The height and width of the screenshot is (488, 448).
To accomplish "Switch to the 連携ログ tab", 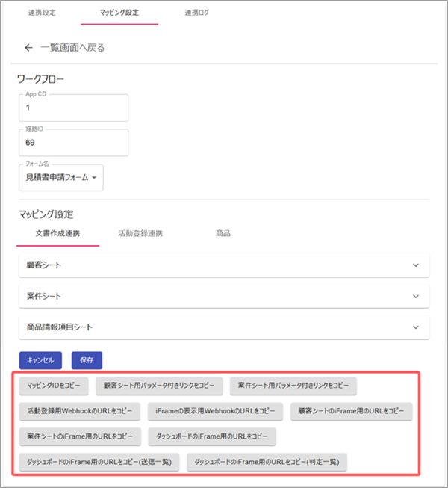I will click(198, 13).
